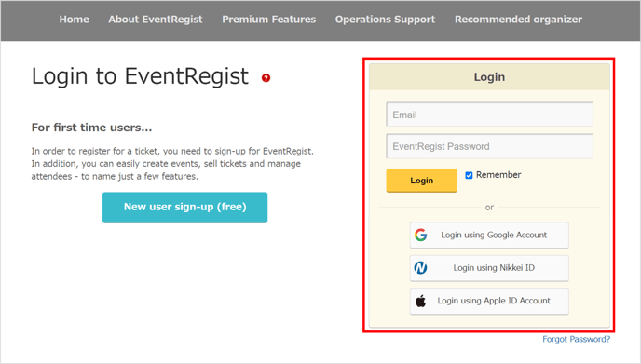Choose Login using Apple ID Account
641x364 pixels.
tap(489, 301)
